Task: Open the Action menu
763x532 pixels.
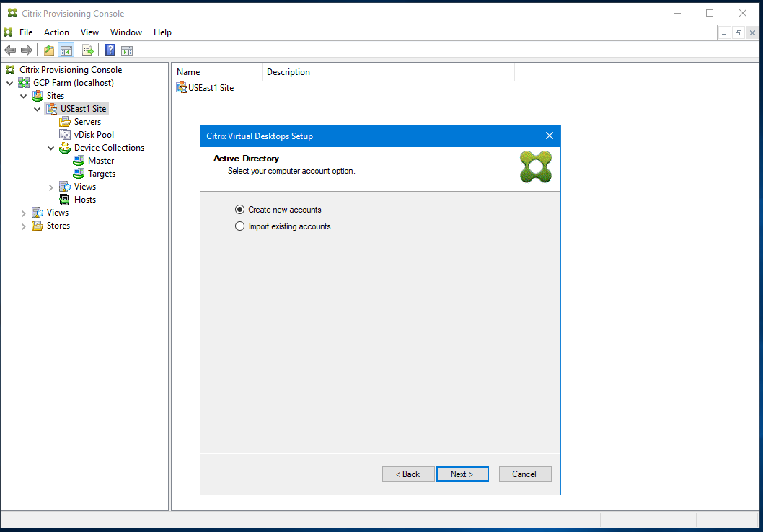Action: coord(56,32)
